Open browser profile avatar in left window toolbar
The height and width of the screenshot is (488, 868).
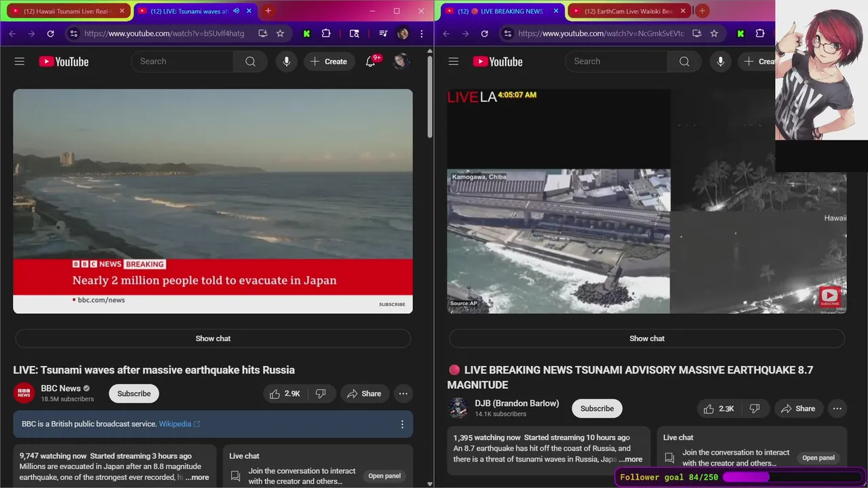[403, 33]
